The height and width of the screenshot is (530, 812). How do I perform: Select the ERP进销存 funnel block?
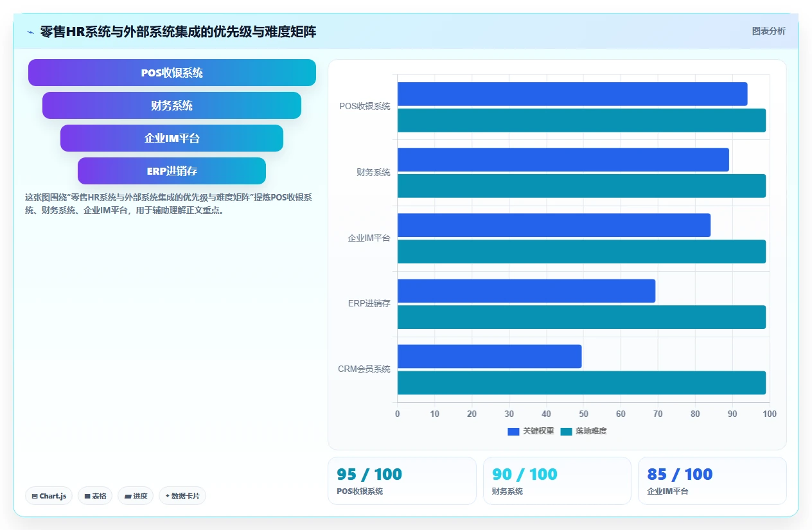(x=172, y=171)
